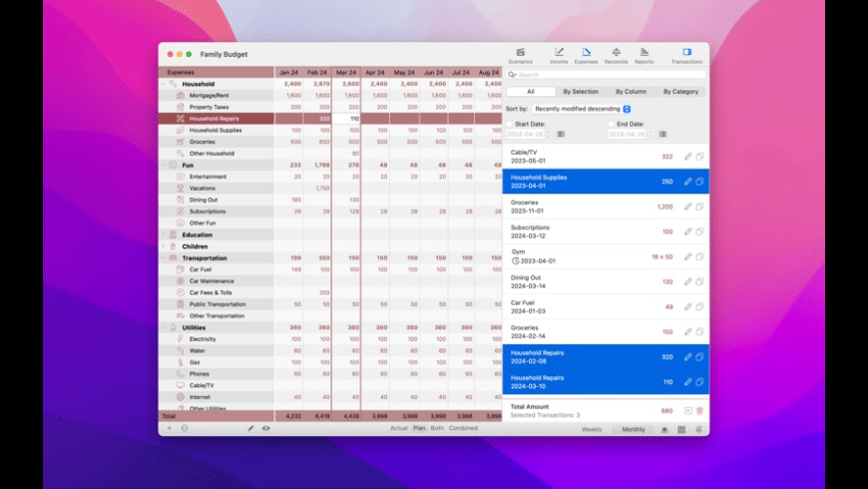This screenshot has height=489, width=868.
Task: Add a new category with plus button
Action: click(x=170, y=428)
